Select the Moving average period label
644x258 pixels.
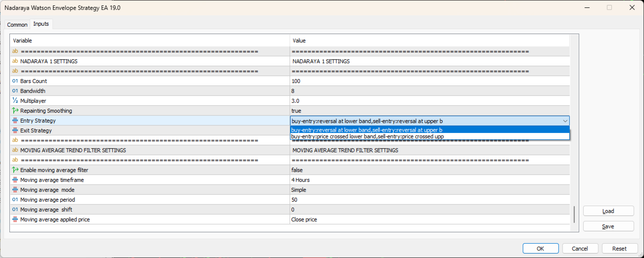tap(48, 200)
